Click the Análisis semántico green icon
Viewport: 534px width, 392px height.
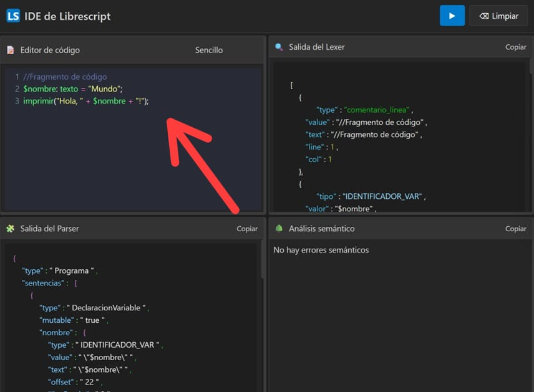click(x=279, y=228)
